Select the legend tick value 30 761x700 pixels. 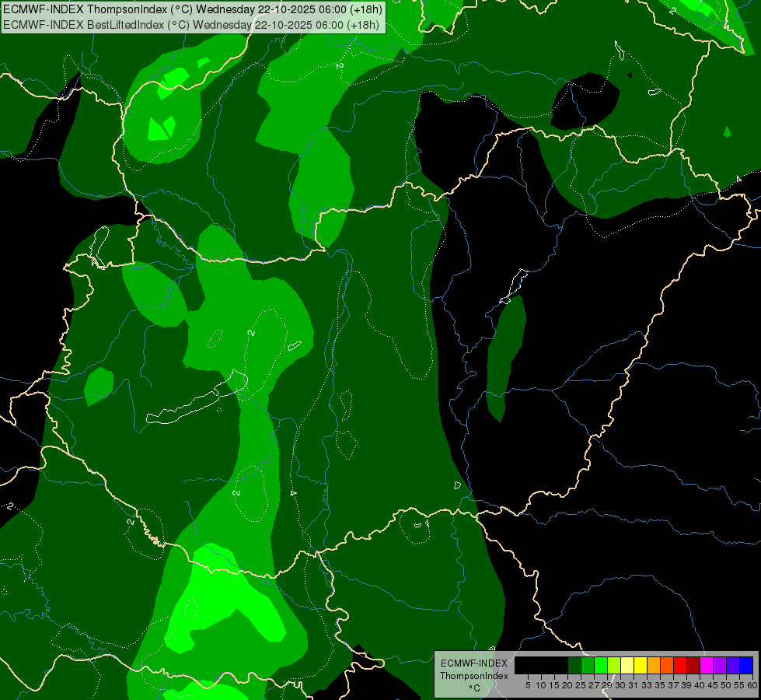[x=620, y=685]
